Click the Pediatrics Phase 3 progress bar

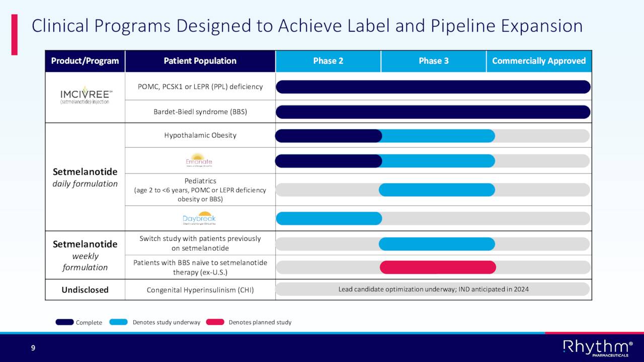(437, 190)
